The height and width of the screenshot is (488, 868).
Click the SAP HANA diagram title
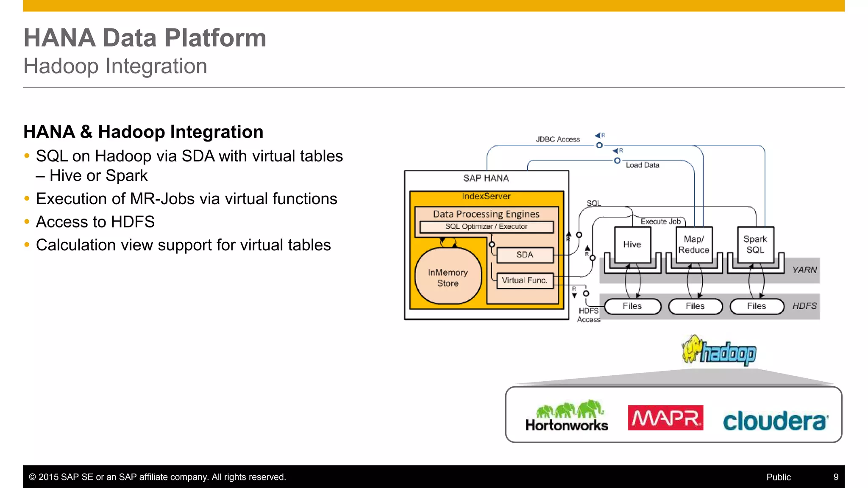[x=486, y=178]
